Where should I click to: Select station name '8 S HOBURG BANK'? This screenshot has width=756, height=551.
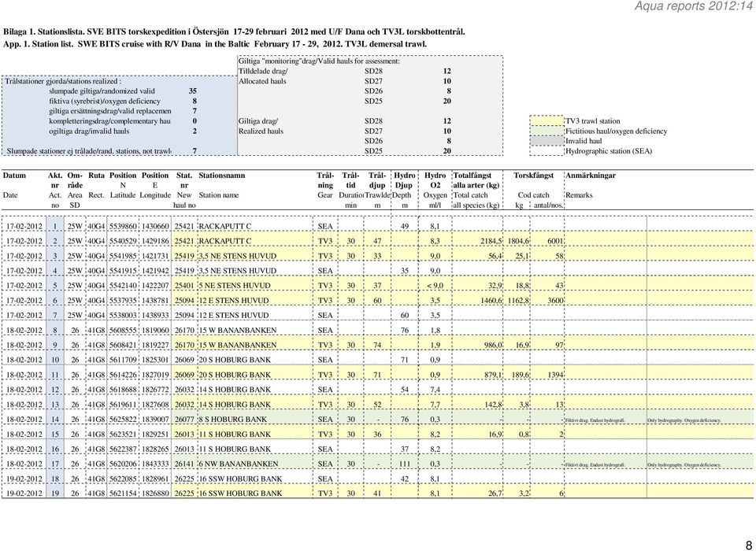pos(233,420)
